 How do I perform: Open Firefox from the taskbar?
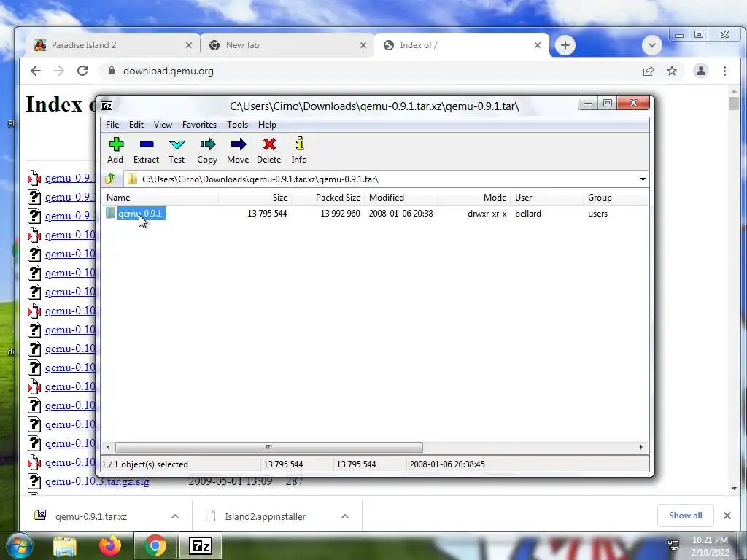click(110, 545)
